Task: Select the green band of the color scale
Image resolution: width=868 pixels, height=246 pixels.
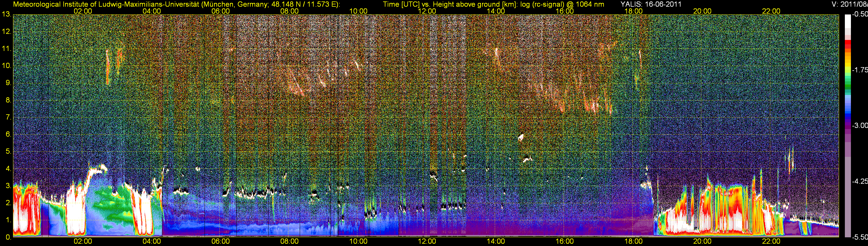Action: tap(848, 84)
